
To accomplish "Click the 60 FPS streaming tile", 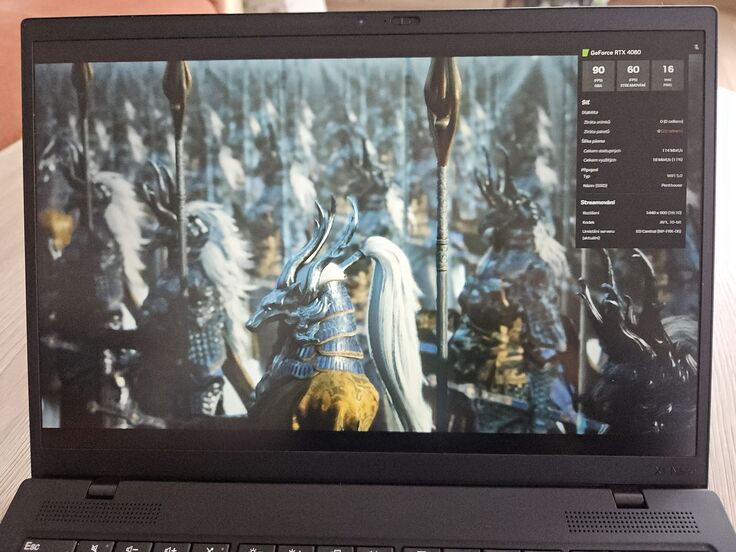I will tap(633, 76).
